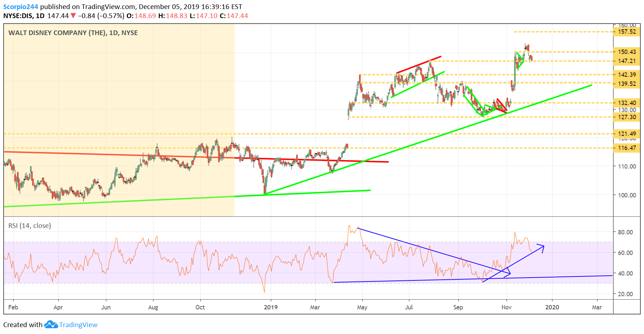The image size is (644, 334).
Task: Click the 116.47 price level label
Action: point(627,148)
